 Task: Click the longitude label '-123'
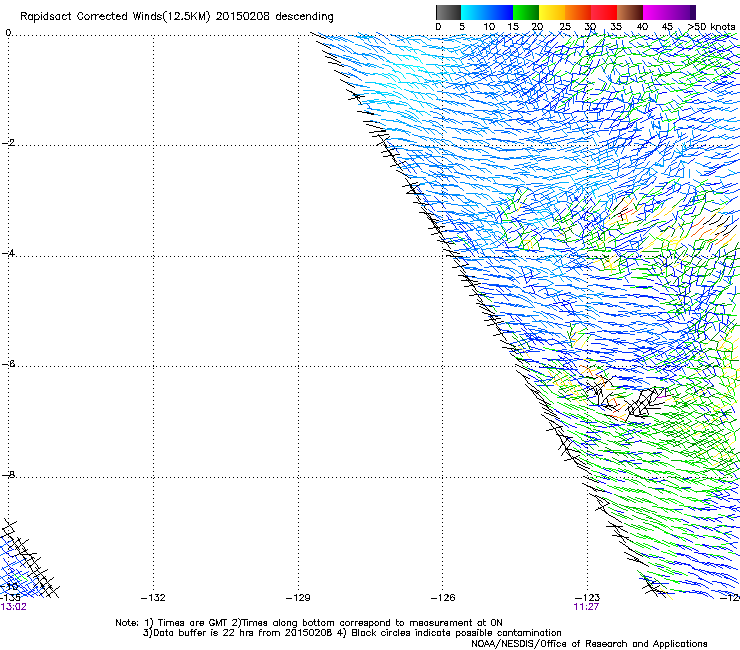(588, 598)
